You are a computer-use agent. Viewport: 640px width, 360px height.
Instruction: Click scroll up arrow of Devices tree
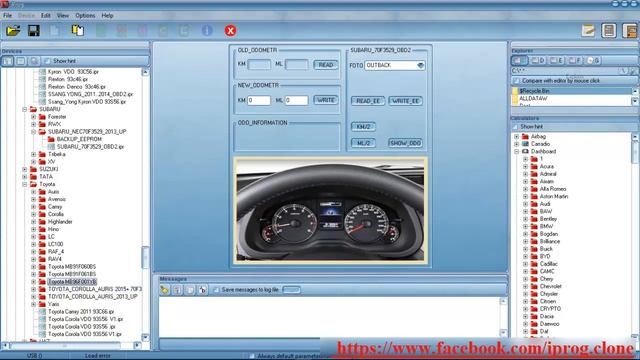click(x=145, y=72)
